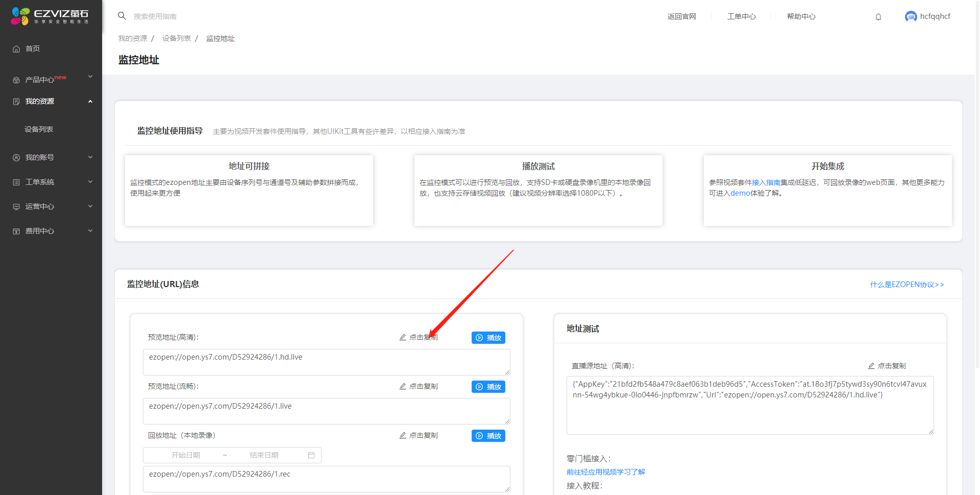Play the HD preview address
The width and height of the screenshot is (980, 495).
pos(488,338)
